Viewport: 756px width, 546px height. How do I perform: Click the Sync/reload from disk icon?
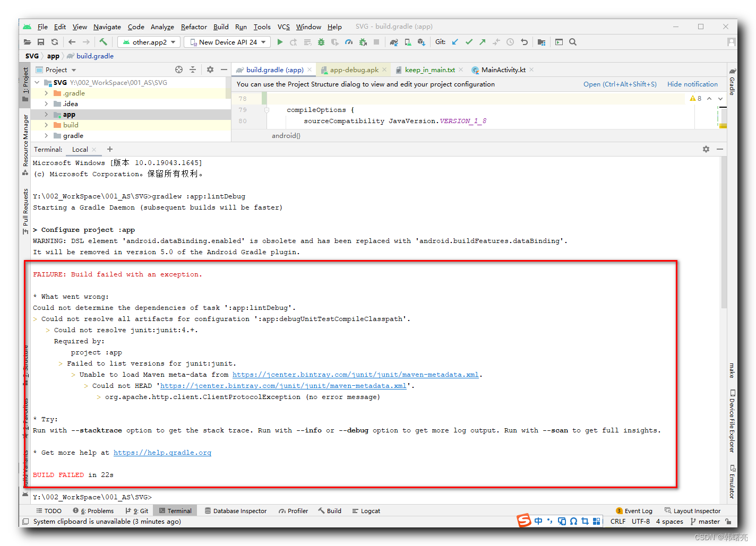55,42
